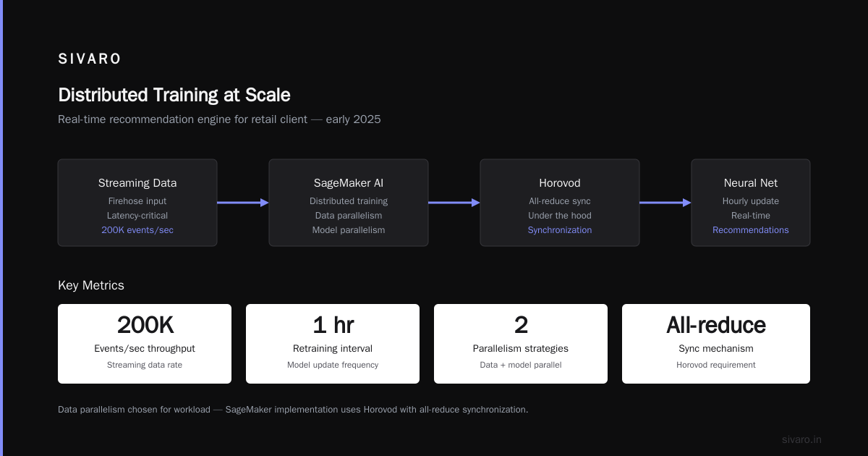The width and height of the screenshot is (868, 456).
Task: Click arrow from SageMaker AI to Horovod
Action: coord(454,203)
